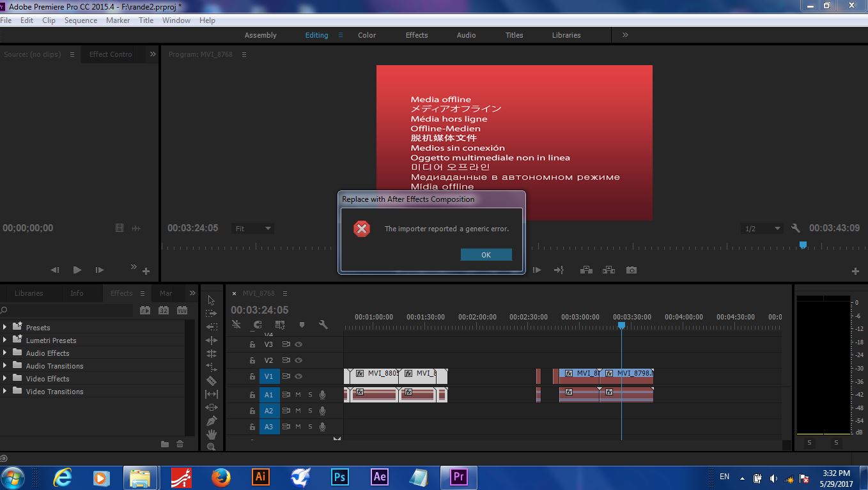
Task: Open the Sequence menu
Action: (81, 20)
